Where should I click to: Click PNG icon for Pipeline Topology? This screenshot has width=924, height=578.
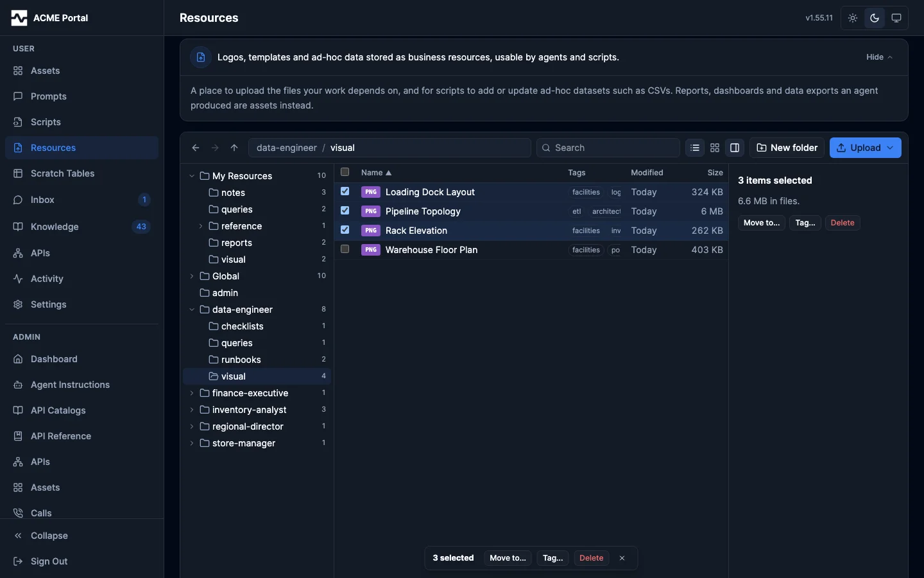tap(371, 211)
